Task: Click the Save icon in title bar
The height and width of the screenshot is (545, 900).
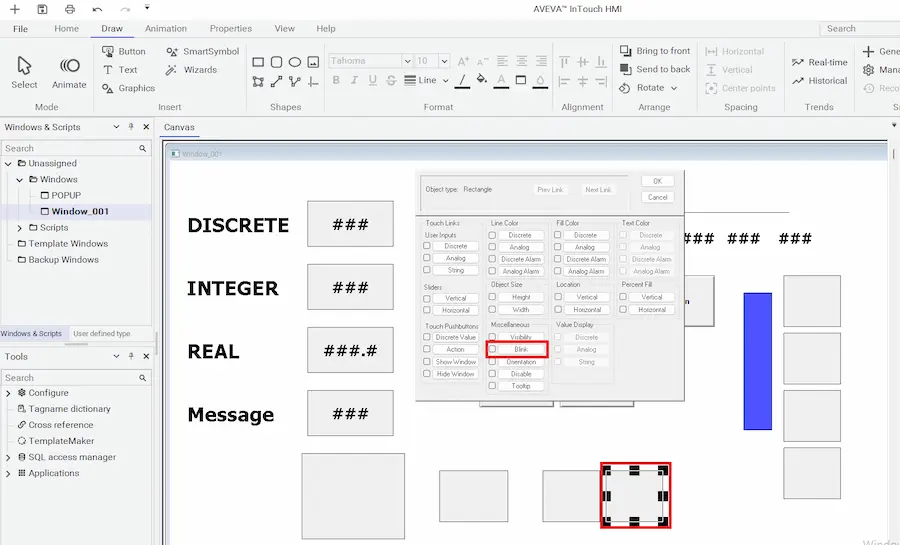Action: 42,9
